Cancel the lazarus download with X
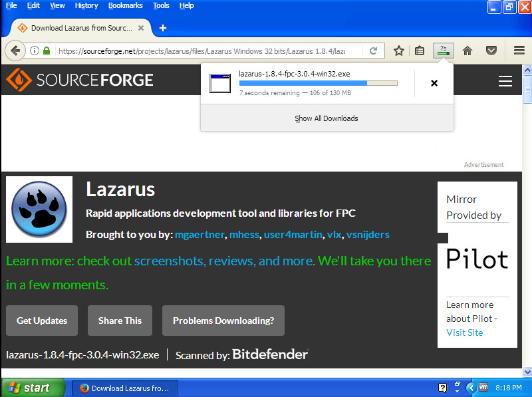532x397 pixels. coord(434,83)
